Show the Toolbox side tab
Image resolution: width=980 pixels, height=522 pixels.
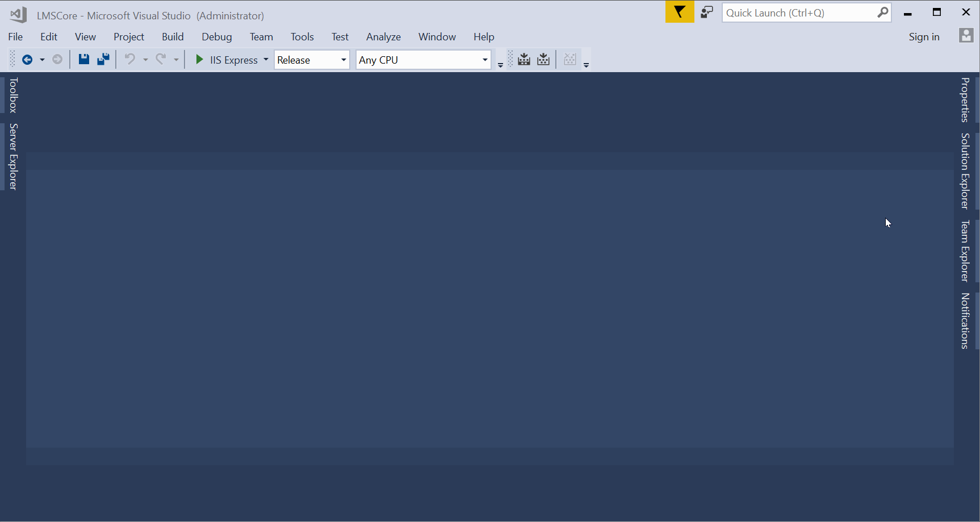(14, 95)
